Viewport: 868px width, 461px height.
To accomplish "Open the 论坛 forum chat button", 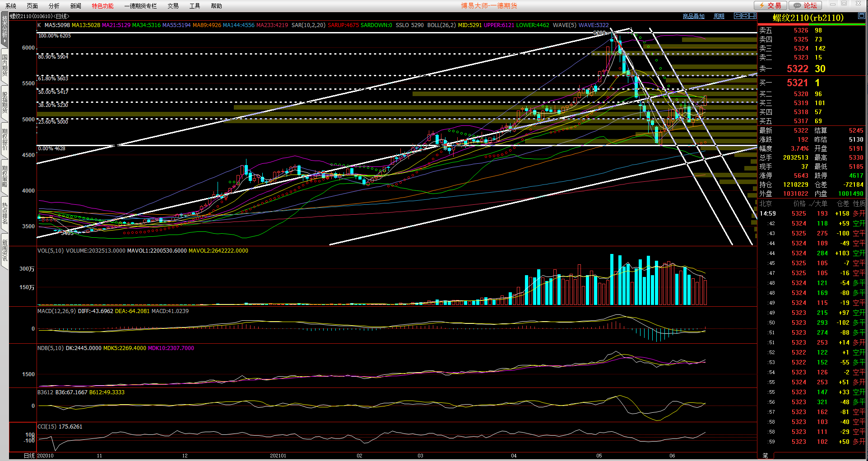I will (805, 5).
